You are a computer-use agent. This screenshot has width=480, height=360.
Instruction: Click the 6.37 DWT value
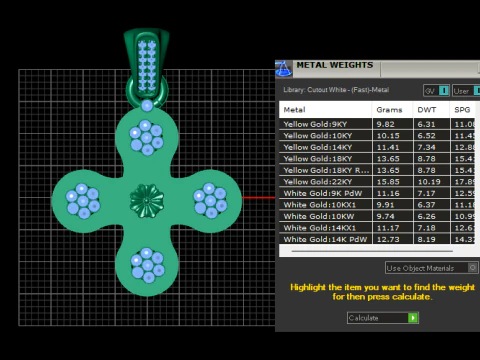(426, 205)
